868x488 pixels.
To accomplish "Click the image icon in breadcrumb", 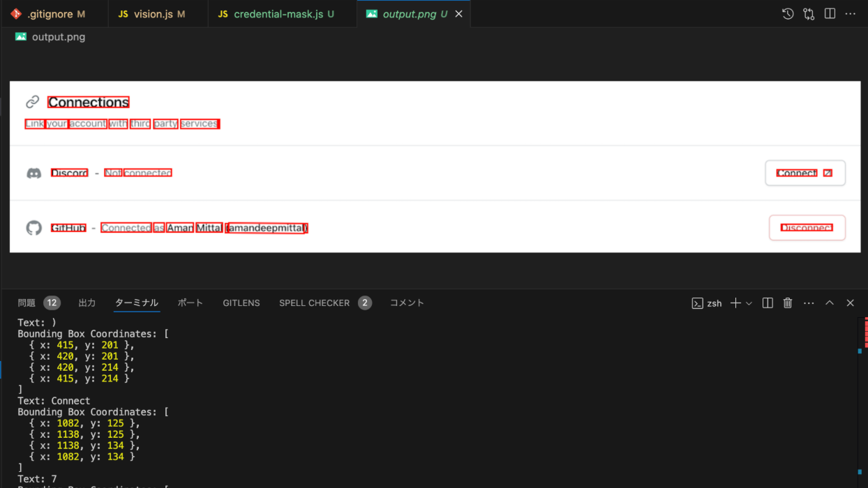I will click(21, 37).
